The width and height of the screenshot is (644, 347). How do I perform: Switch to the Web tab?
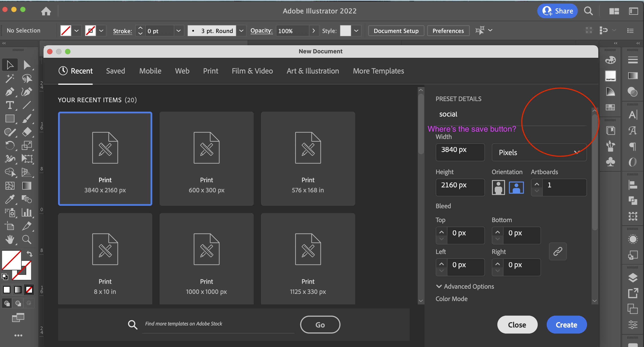[182, 71]
